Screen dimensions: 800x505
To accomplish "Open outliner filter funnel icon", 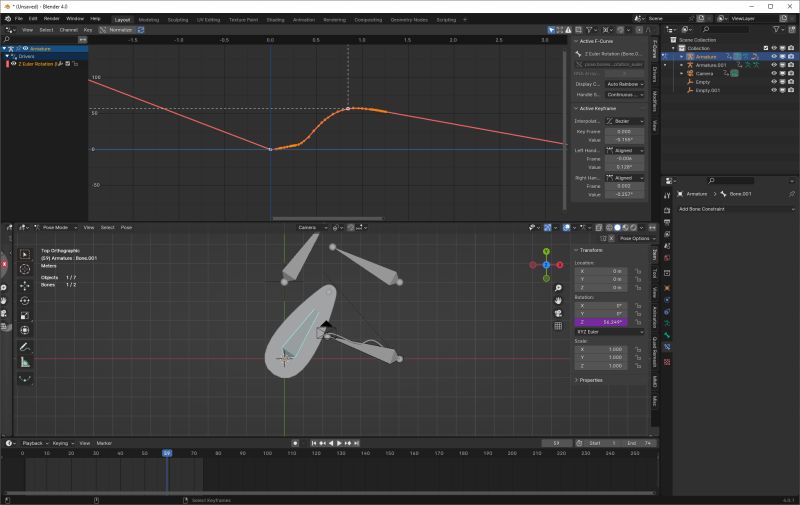I will tap(777, 30).
